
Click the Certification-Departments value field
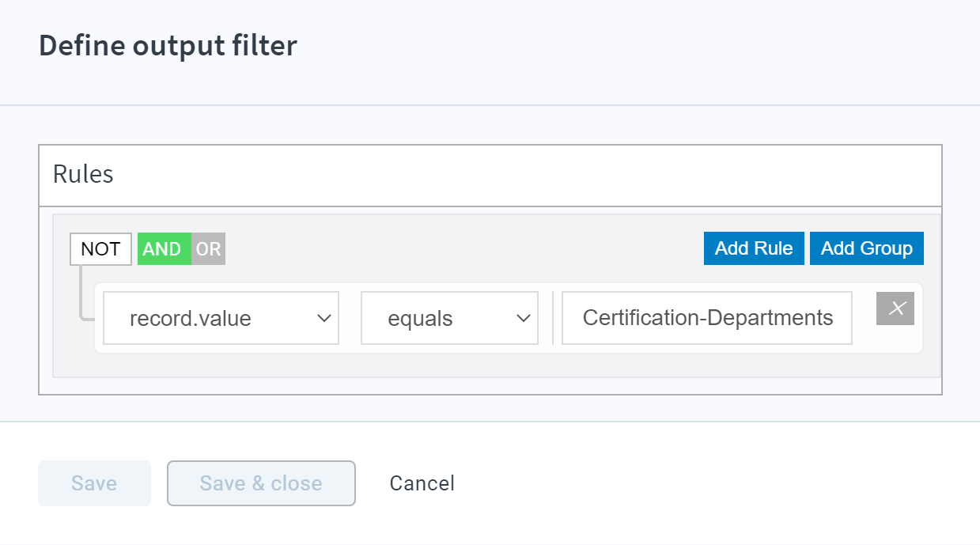[x=707, y=318]
